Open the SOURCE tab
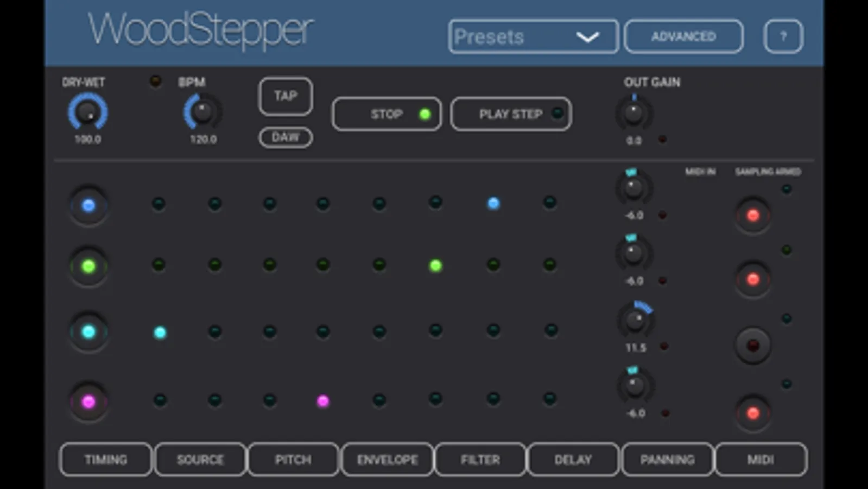 point(200,460)
